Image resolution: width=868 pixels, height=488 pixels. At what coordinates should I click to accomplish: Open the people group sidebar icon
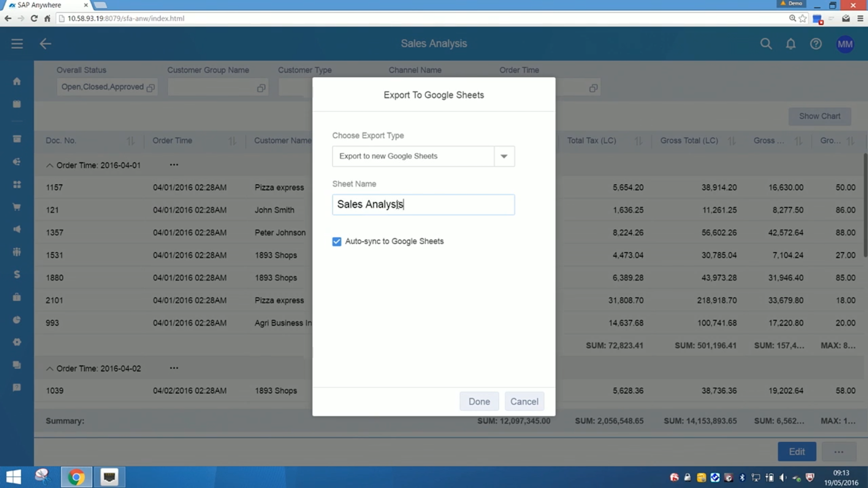[x=17, y=252]
